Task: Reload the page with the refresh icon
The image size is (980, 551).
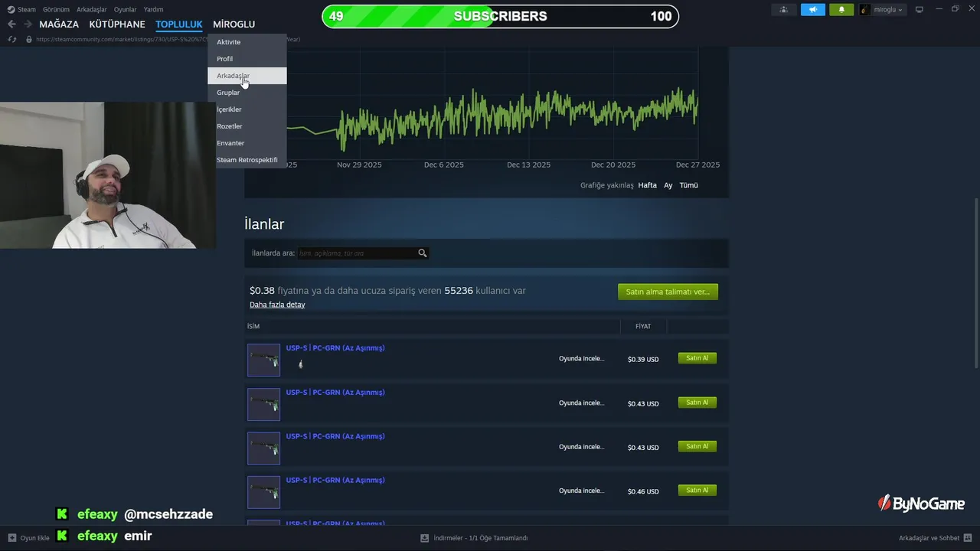Action: pos(12,39)
